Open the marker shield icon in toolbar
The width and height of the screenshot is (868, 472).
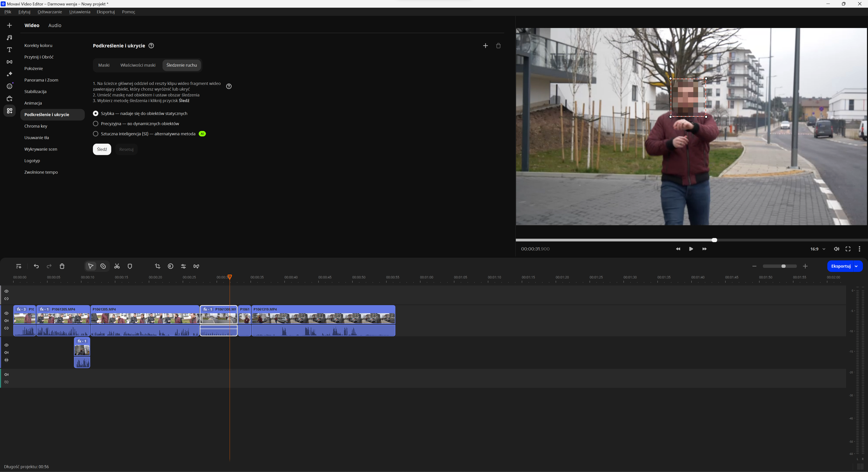tap(130, 266)
